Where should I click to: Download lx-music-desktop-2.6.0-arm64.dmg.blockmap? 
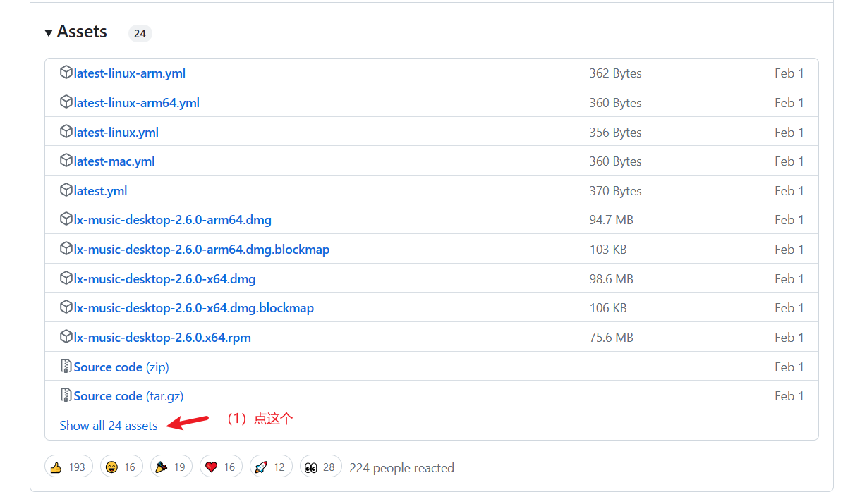coord(202,250)
